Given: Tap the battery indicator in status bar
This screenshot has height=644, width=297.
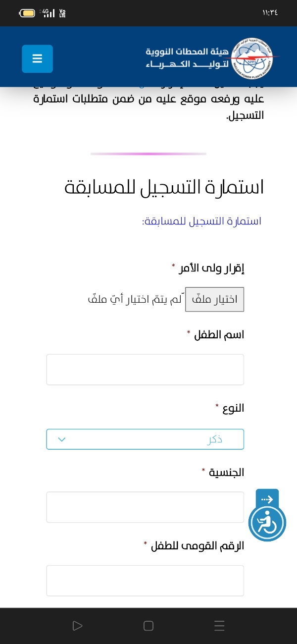Looking at the screenshot, I should tap(28, 13).
